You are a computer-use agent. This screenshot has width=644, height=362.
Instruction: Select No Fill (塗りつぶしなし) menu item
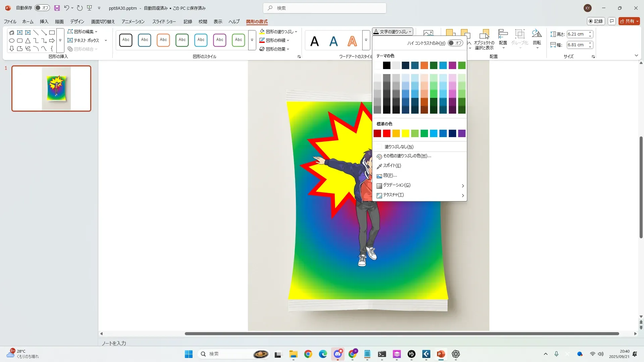click(399, 147)
